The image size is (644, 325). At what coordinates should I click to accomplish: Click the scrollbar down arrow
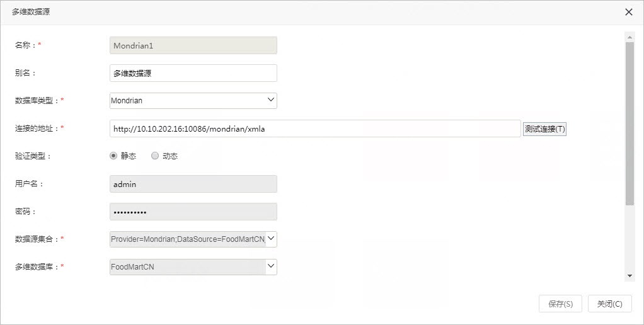pyautogui.click(x=630, y=276)
